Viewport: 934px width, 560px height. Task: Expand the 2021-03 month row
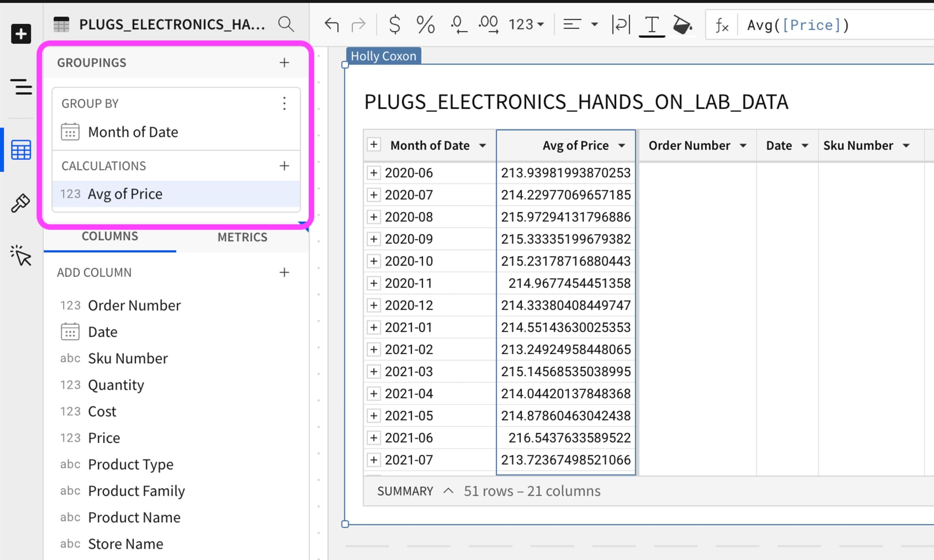(x=374, y=372)
